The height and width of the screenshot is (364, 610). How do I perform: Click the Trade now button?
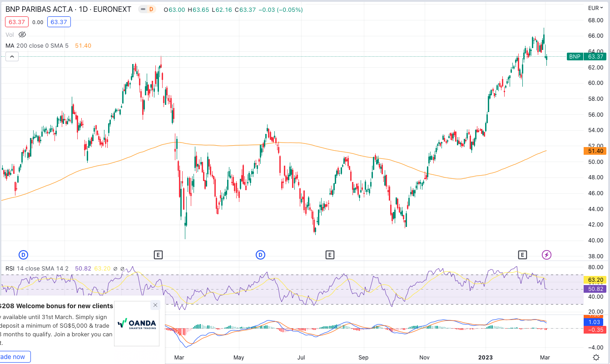(x=14, y=357)
